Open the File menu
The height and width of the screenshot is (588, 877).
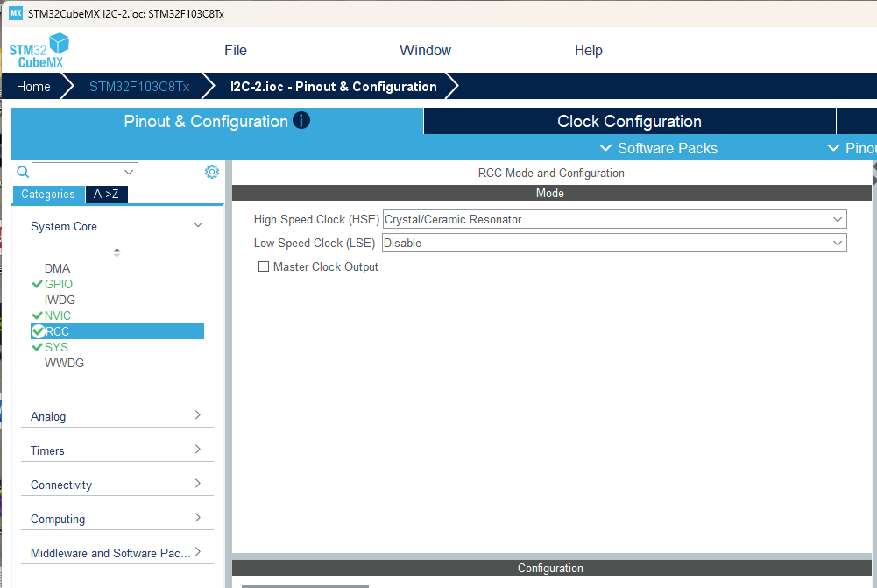[x=236, y=50]
